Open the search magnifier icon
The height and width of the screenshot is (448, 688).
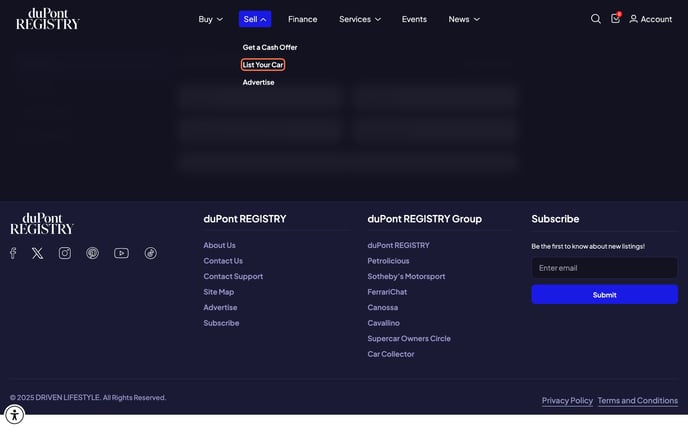click(595, 19)
